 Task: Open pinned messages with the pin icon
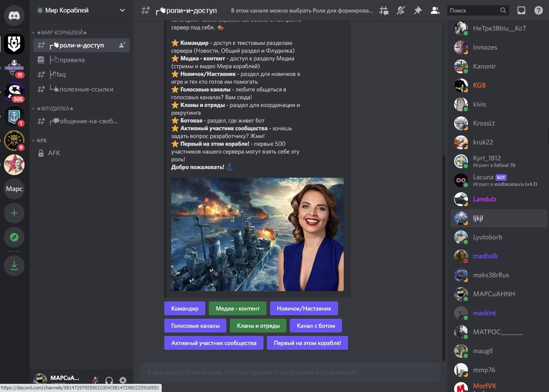(x=418, y=10)
